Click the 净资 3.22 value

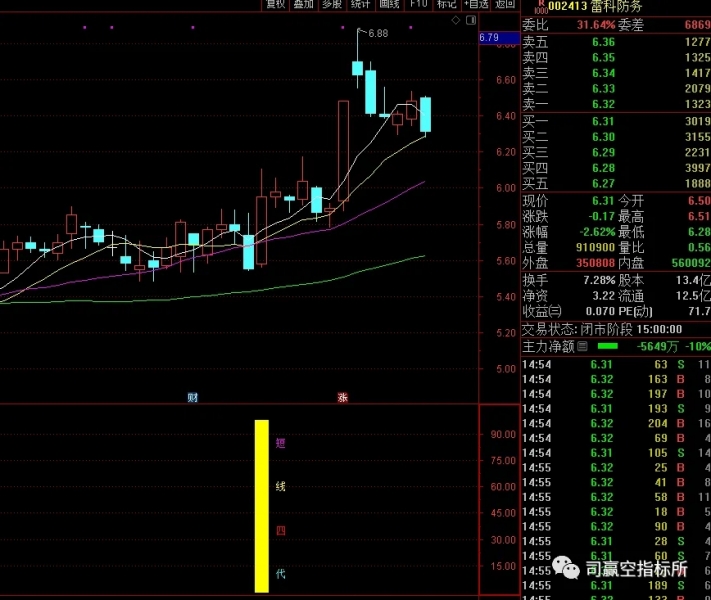604,296
